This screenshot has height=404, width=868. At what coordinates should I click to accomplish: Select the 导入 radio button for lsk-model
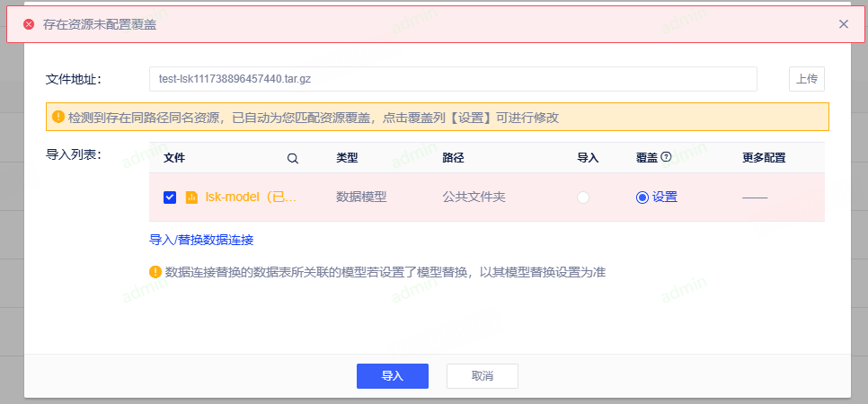click(583, 198)
